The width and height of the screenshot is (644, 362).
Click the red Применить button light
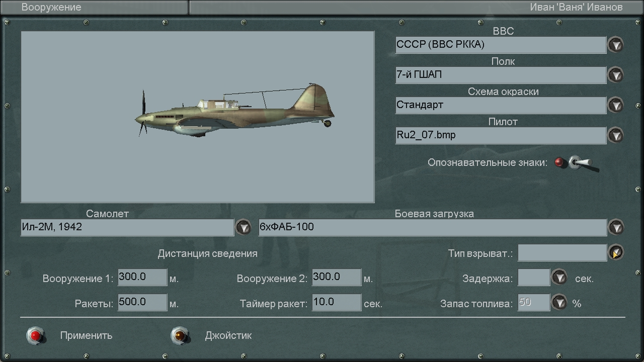pos(36,335)
